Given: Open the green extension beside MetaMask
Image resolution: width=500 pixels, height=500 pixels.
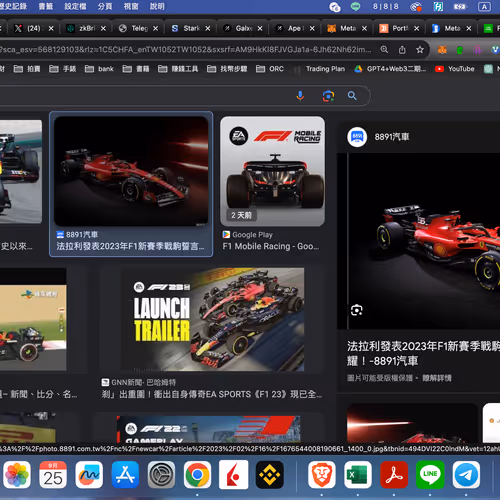Looking at the screenshot, I should coord(460,50).
